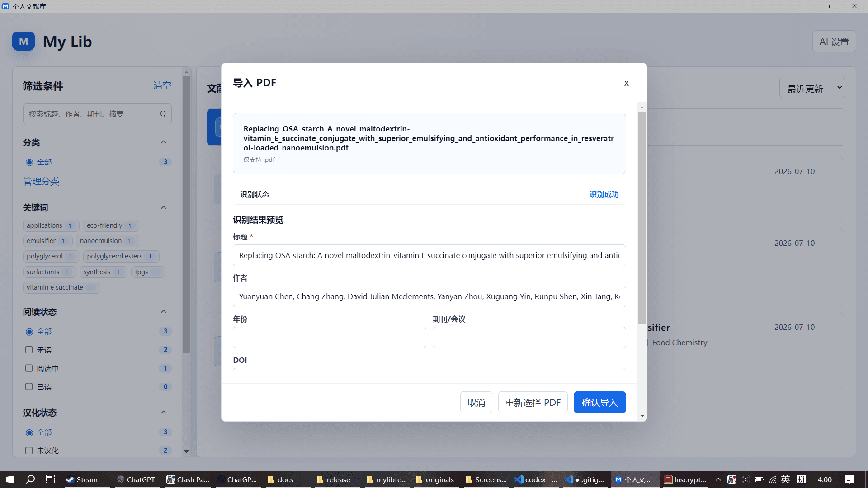Show hidden system tray icons
This screenshot has width=868, height=488.
[x=718, y=479]
